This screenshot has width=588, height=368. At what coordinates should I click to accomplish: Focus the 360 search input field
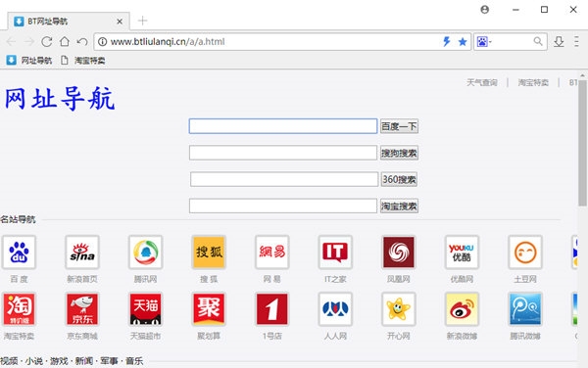pyautogui.click(x=284, y=179)
